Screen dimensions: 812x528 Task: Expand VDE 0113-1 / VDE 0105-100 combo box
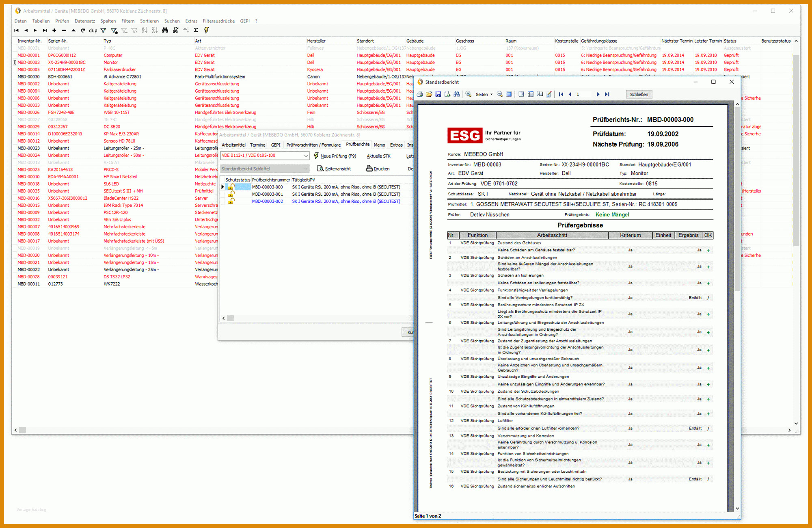[x=306, y=156]
